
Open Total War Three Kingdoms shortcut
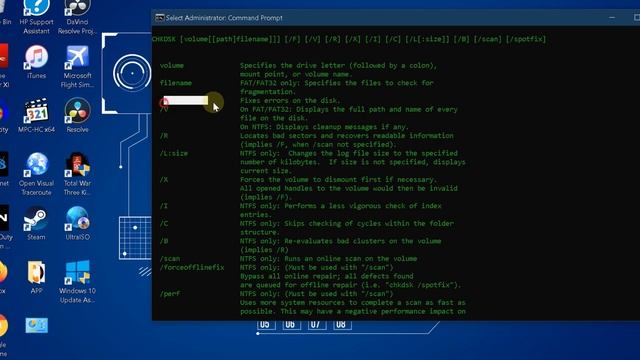pos(77,174)
